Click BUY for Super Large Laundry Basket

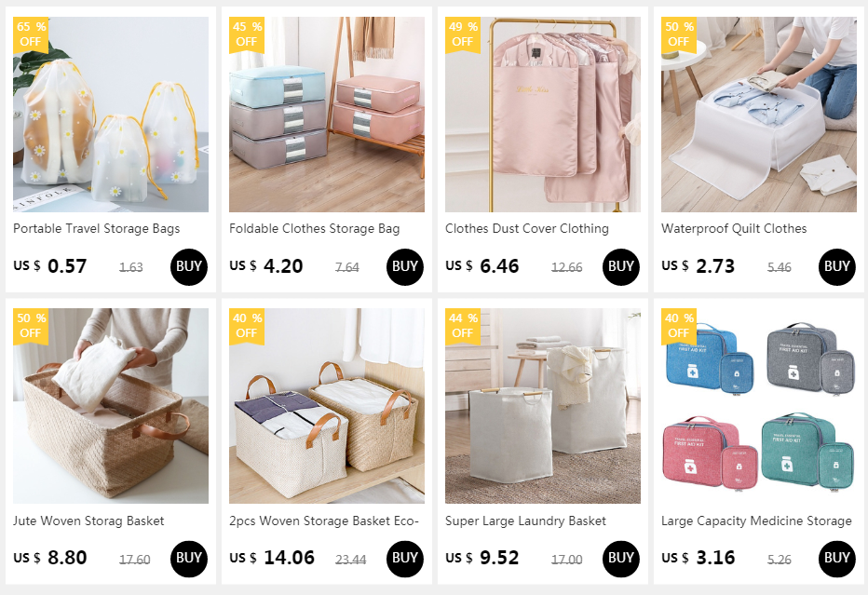620,559
